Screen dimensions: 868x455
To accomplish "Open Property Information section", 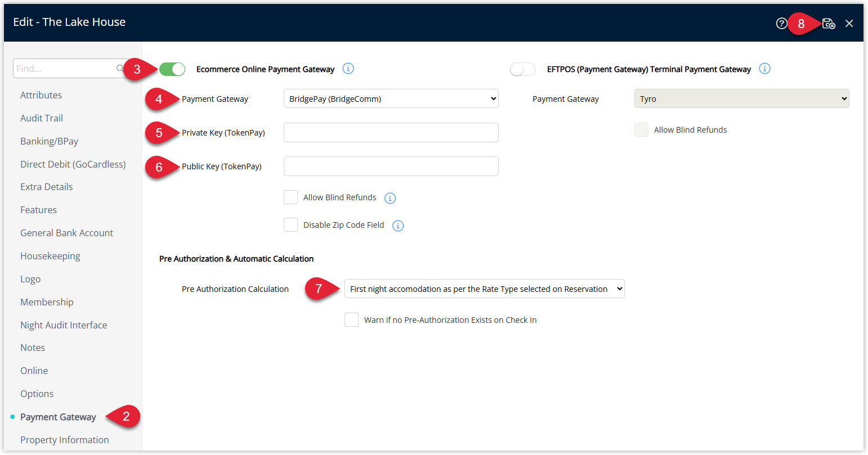I will pos(65,440).
